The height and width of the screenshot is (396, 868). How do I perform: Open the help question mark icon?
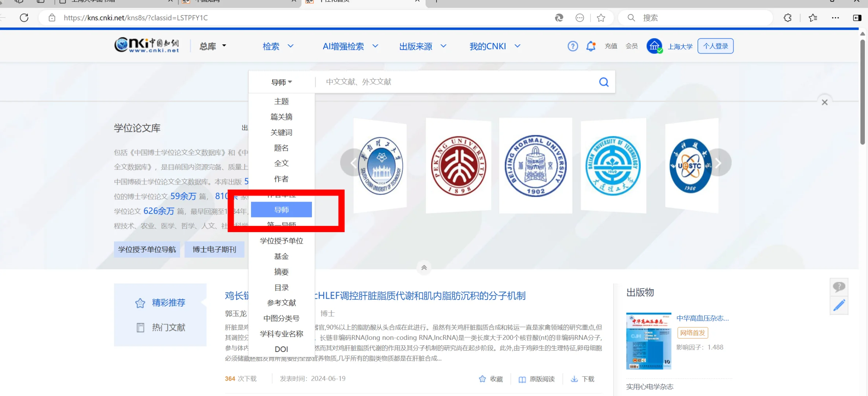(573, 46)
